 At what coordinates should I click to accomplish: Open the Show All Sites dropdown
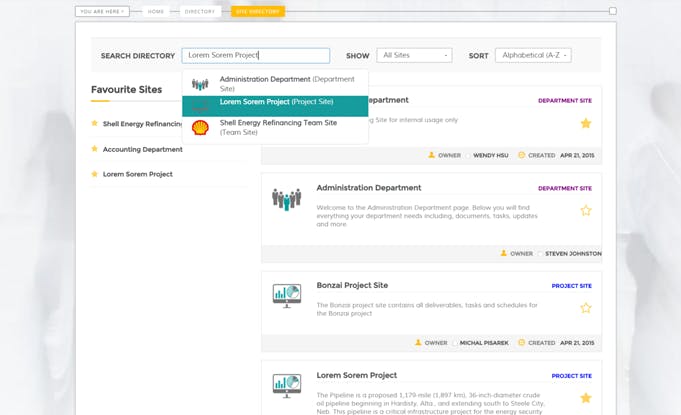point(414,55)
